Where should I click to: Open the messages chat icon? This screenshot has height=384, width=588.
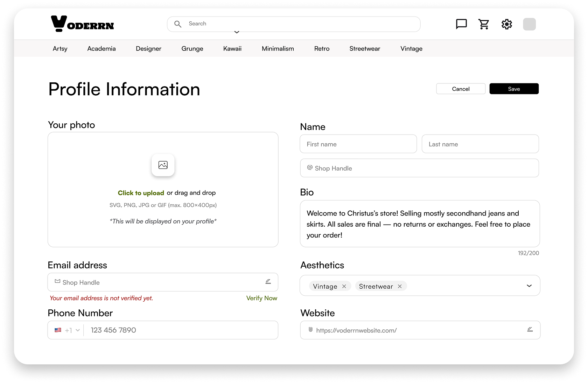tap(461, 24)
